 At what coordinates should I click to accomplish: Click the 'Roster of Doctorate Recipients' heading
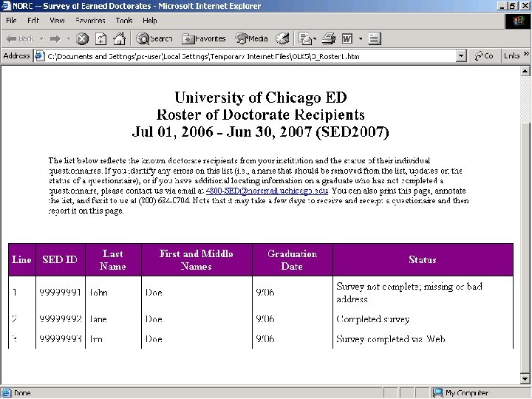[x=260, y=115]
